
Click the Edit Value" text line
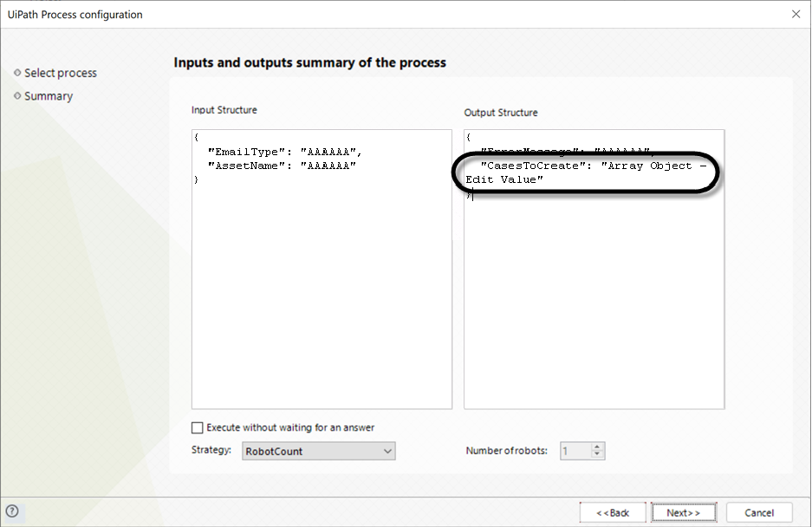[504, 179]
